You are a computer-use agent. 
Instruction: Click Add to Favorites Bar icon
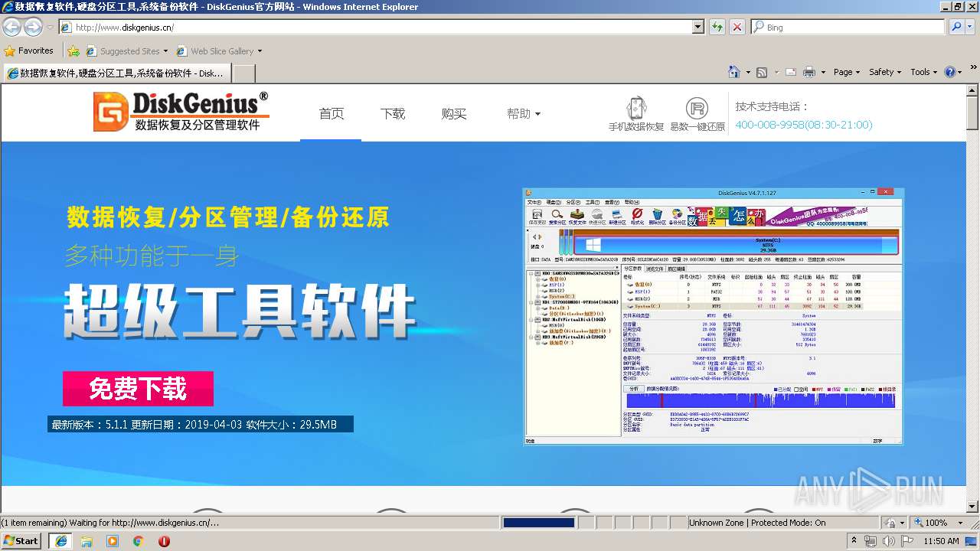(73, 51)
